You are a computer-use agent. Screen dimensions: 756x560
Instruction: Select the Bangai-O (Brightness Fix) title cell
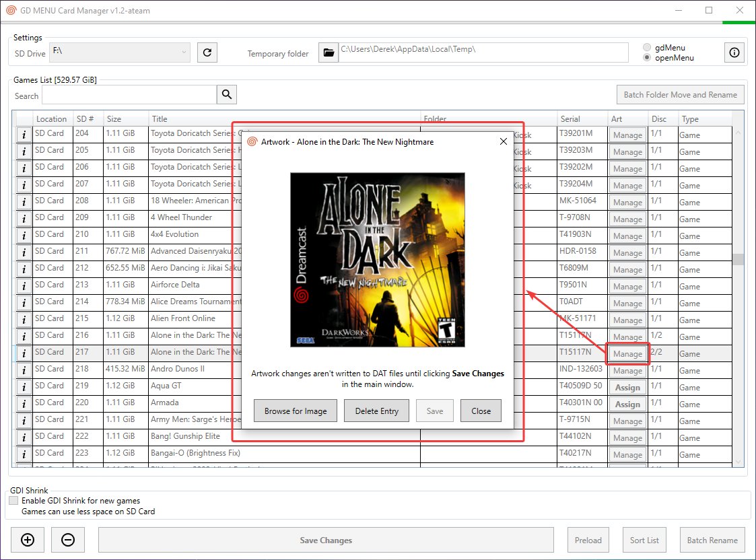285,453
